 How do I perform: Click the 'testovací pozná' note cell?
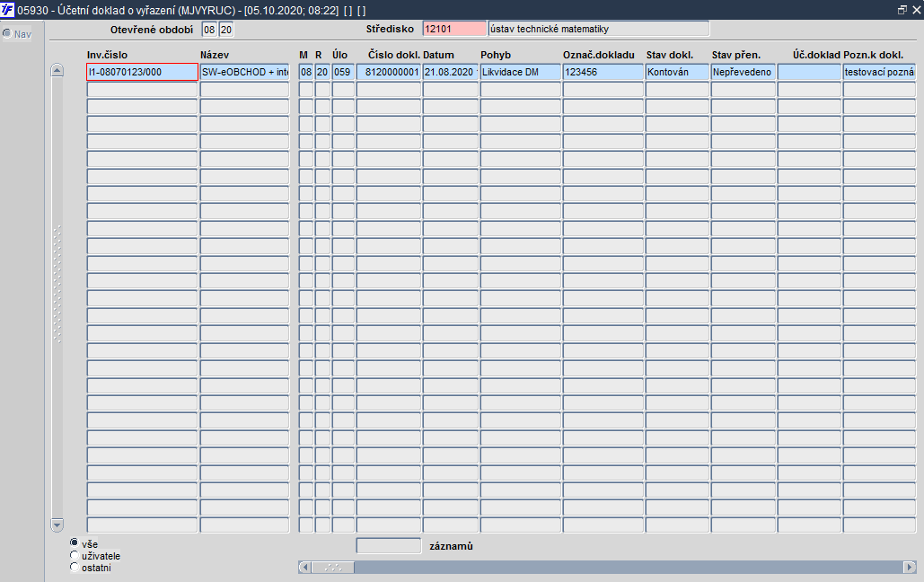pyautogui.click(x=879, y=72)
